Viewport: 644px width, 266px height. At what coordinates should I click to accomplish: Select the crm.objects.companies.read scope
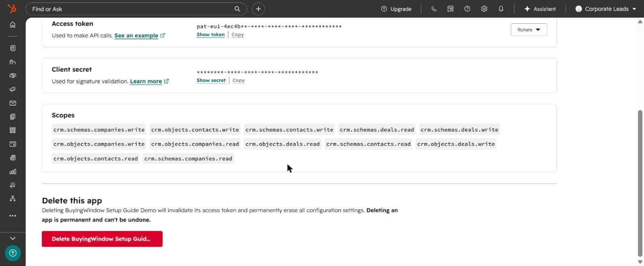pyautogui.click(x=195, y=144)
